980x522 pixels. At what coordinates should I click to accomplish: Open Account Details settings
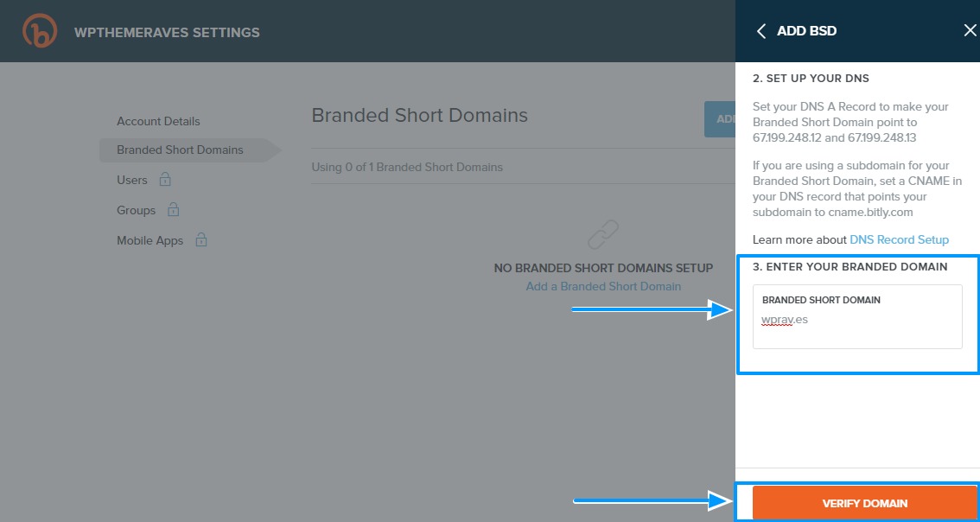(x=158, y=121)
